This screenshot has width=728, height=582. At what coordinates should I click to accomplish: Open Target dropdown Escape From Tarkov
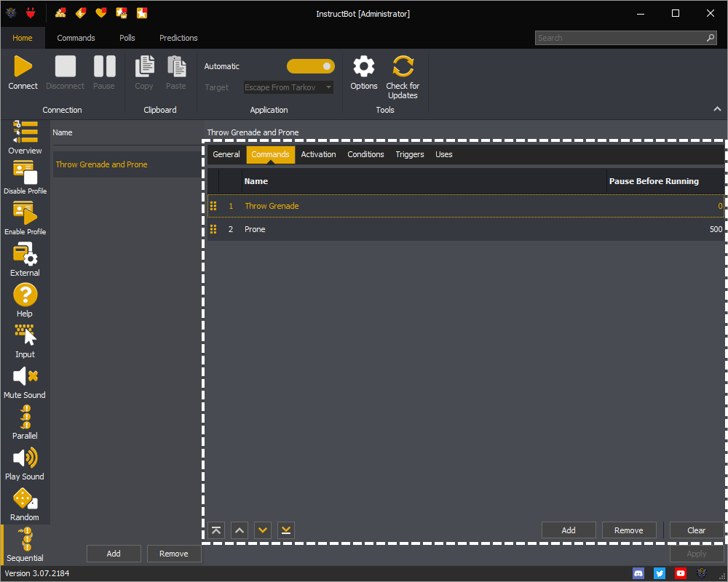click(x=288, y=87)
